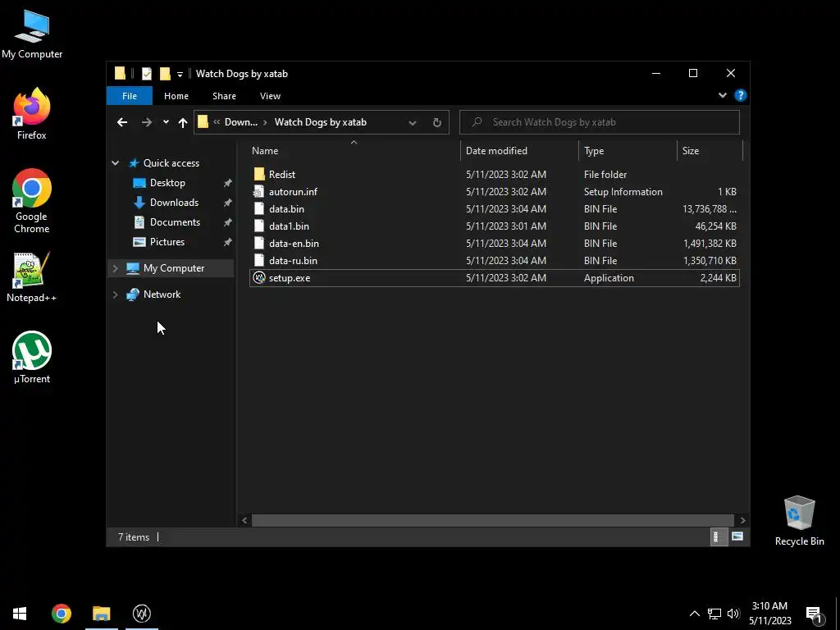Switch to details view in status bar
The image size is (840, 630).
click(x=719, y=536)
